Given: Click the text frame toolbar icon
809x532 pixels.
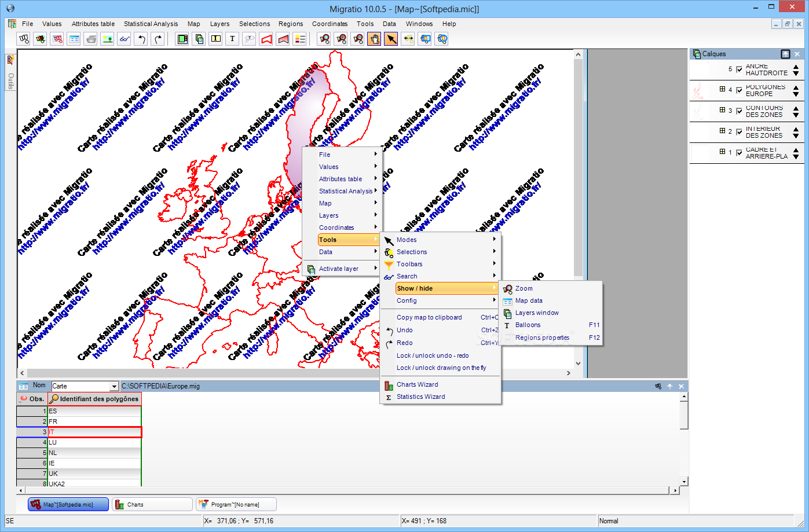Looking at the screenshot, I should (216, 39).
